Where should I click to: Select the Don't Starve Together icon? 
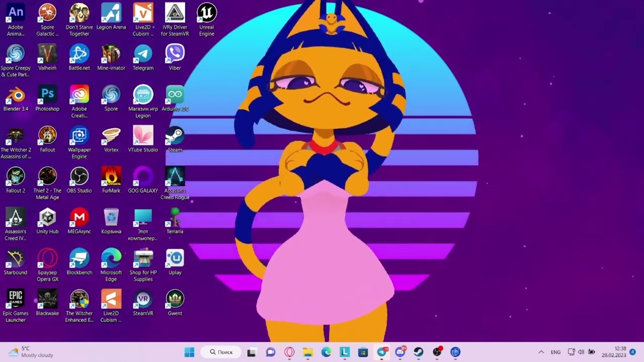pyautogui.click(x=79, y=20)
